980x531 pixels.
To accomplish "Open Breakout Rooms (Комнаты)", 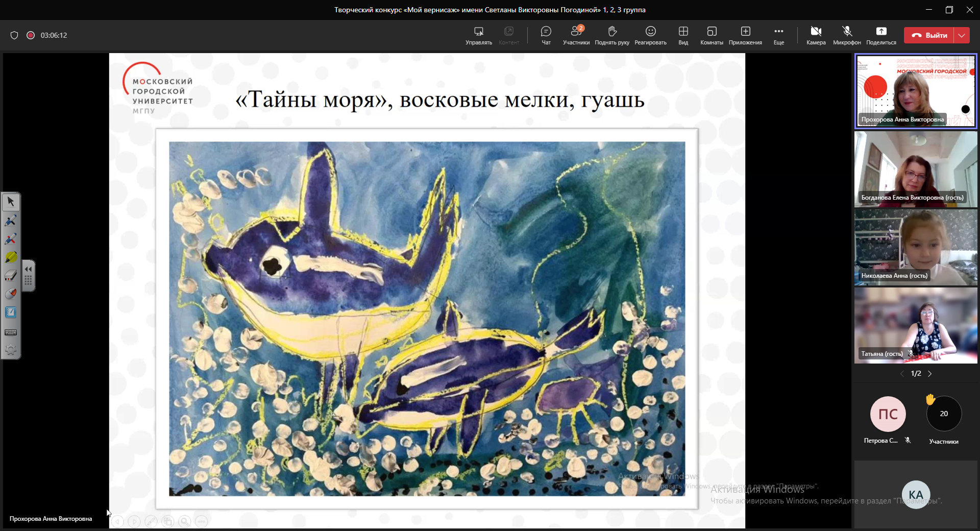I will click(x=712, y=35).
